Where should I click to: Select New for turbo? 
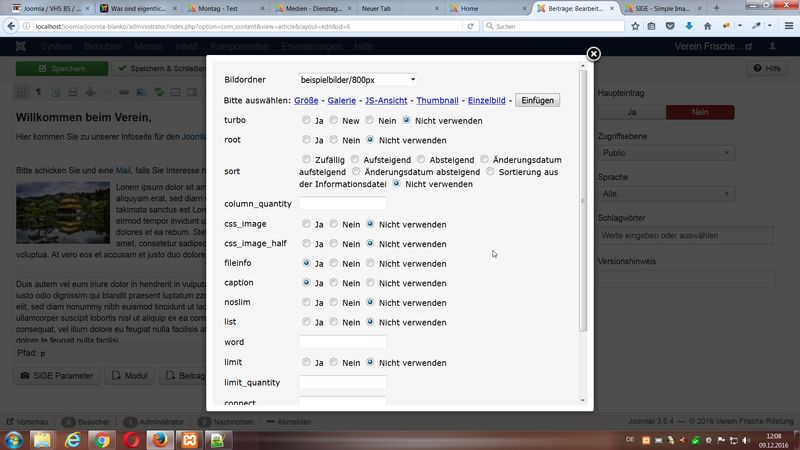pyautogui.click(x=333, y=120)
